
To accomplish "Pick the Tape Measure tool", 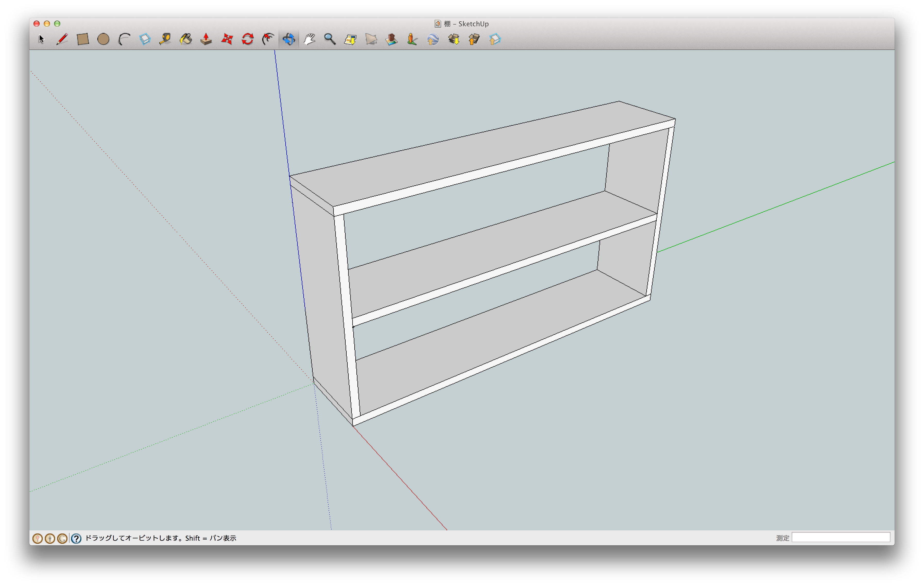I will pyautogui.click(x=165, y=39).
